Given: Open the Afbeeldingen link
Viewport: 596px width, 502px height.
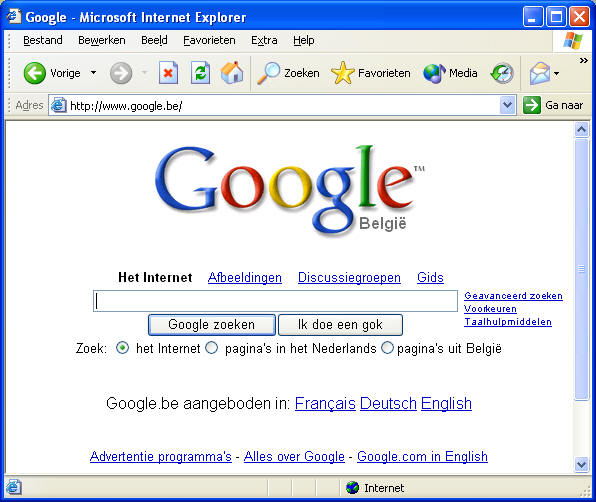Looking at the screenshot, I should [245, 277].
